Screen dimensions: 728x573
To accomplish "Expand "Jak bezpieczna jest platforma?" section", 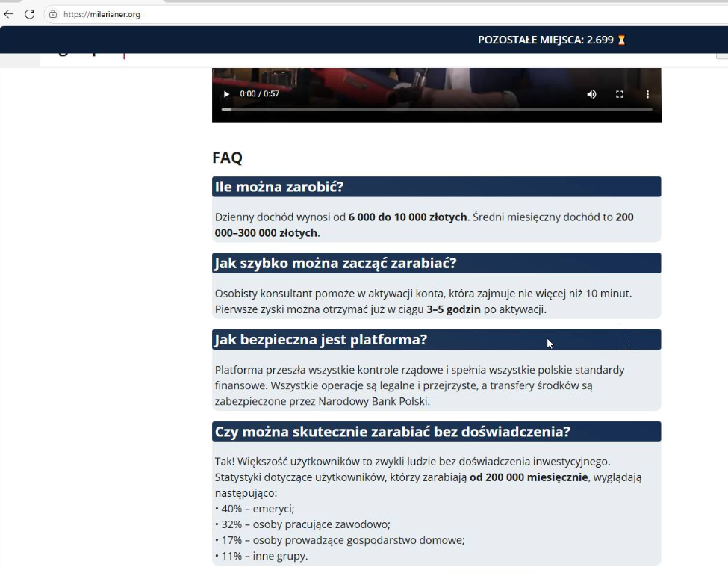I will (436, 339).
